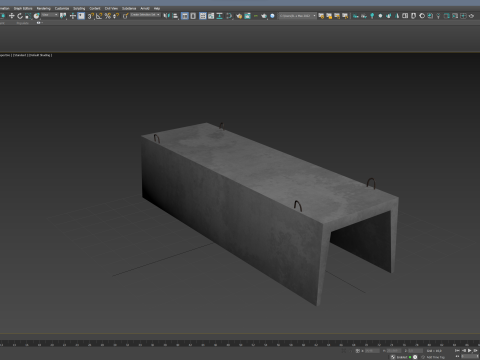Click the four-pane viewport layout toolbar icon
480x360 pixels.
pyautogui.click(x=463, y=16)
